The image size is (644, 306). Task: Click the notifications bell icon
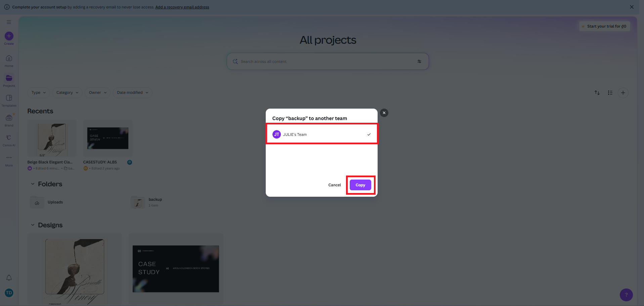click(x=9, y=278)
